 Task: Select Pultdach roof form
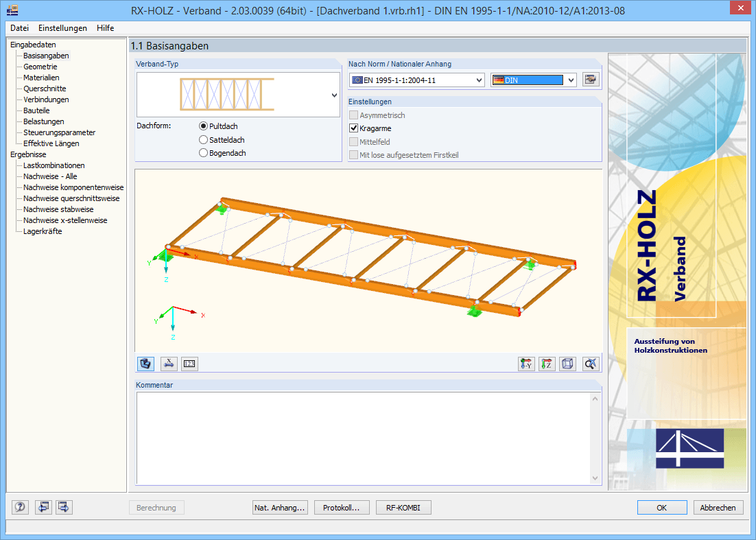pyautogui.click(x=218, y=126)
